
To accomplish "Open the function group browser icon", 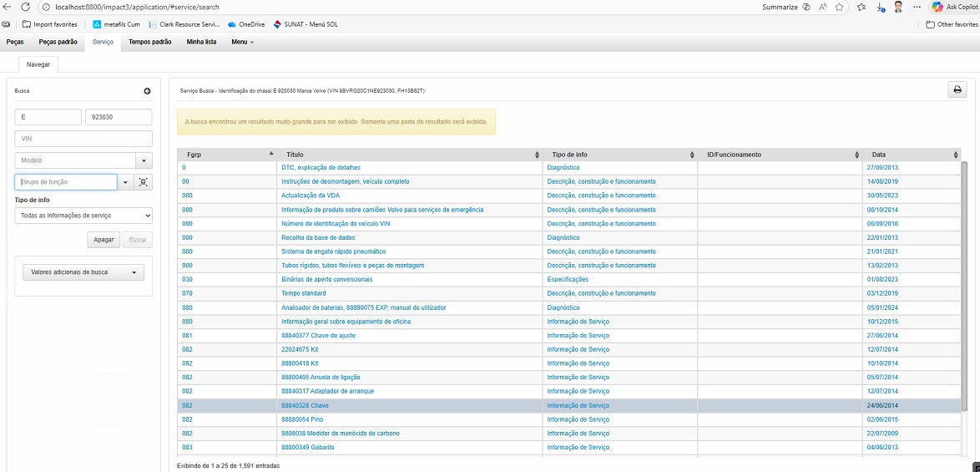I will pyautogui.click(x=144, y=182).
